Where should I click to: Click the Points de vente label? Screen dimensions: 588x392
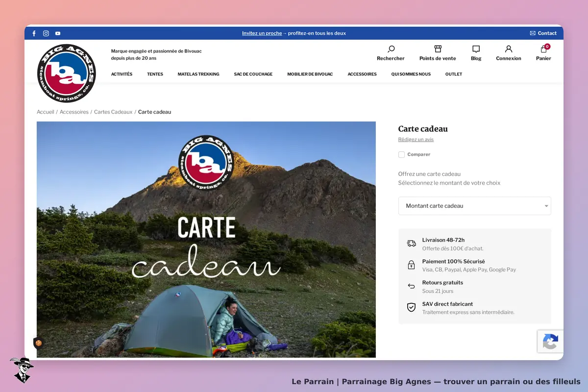438,58
